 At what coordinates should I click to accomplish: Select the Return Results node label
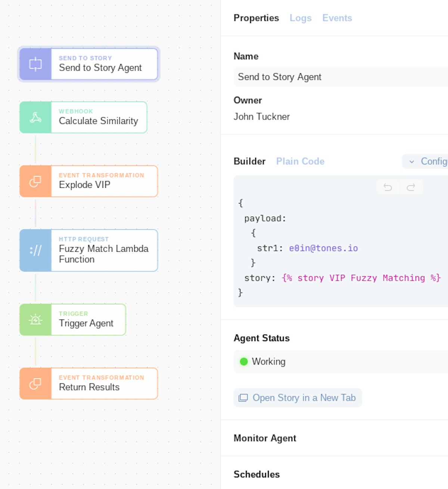tap(89, 387)
